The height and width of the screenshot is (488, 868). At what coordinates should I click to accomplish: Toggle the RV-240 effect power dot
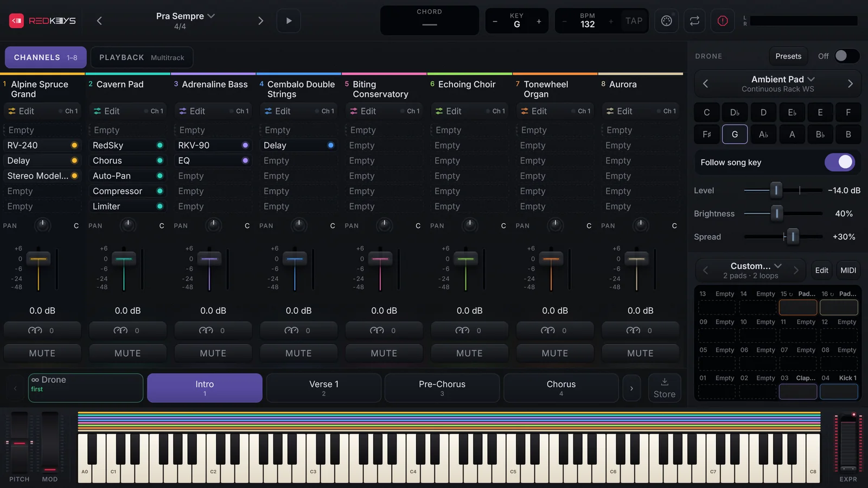click(x=74, y=145)
